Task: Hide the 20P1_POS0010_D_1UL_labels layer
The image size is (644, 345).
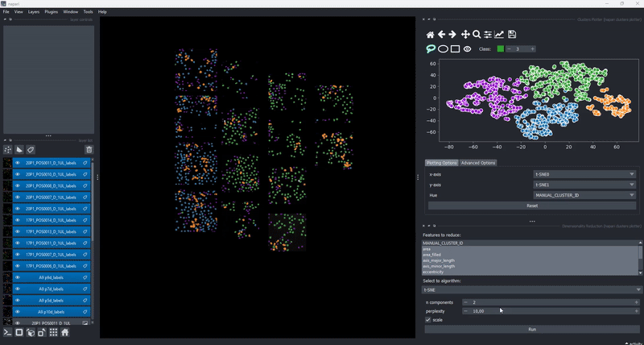Action: pos(18,174)
